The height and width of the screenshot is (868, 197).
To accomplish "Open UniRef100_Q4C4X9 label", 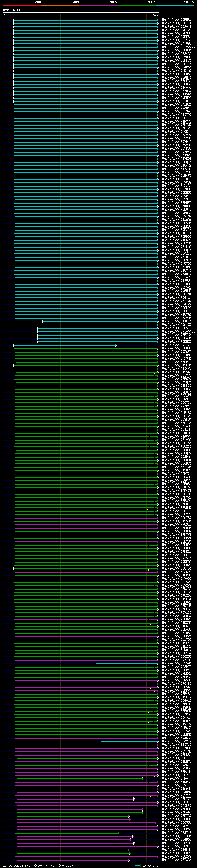I will coord(176,165).
